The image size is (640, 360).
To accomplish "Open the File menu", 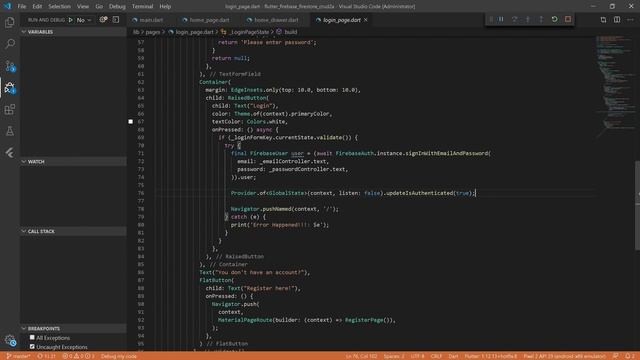I will pos(22,6).
